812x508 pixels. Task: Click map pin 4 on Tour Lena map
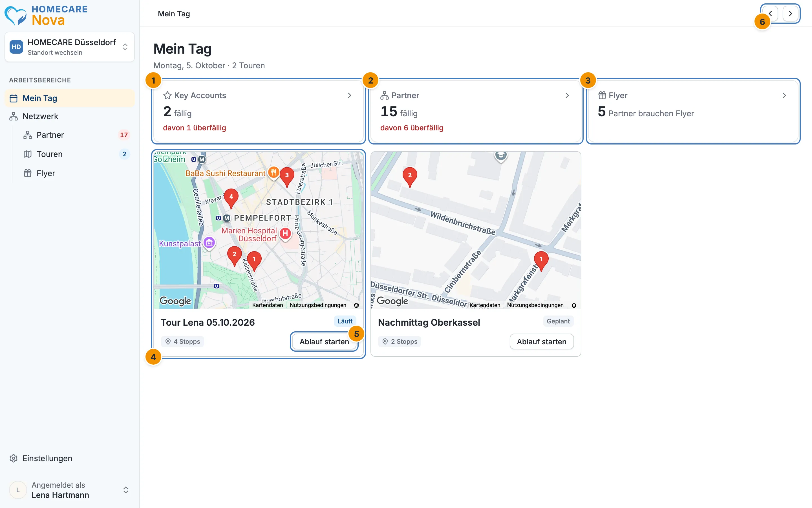pyautogui.click(x=231, y=199)
